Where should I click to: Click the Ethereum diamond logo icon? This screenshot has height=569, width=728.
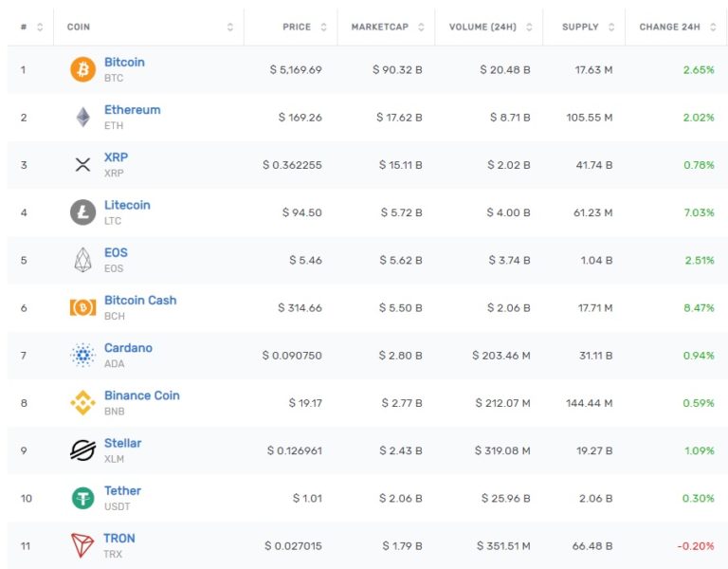83,117
